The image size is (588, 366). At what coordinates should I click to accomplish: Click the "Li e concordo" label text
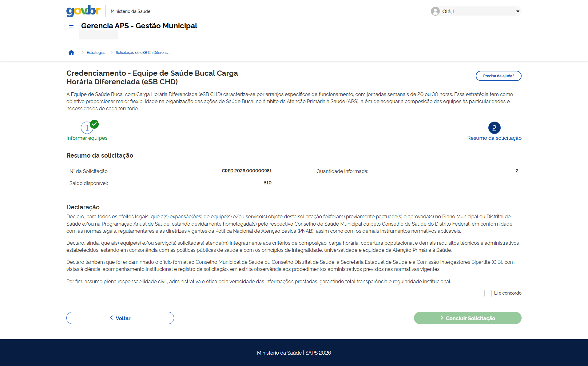click(x=507, y=293)
